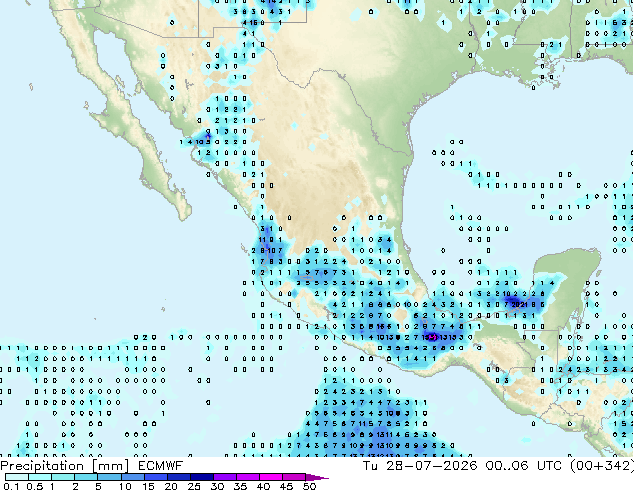The width and height of the screenshot is (634, 490).
Task: Click the "40" legend scale label
Action: tap(263, 486)
